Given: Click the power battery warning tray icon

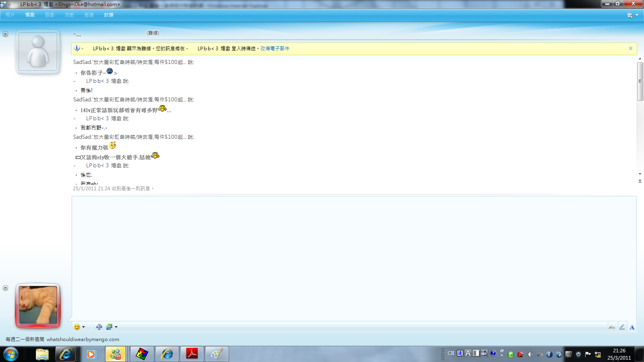Looking at the screenshot, I should (x=598, y=354).
